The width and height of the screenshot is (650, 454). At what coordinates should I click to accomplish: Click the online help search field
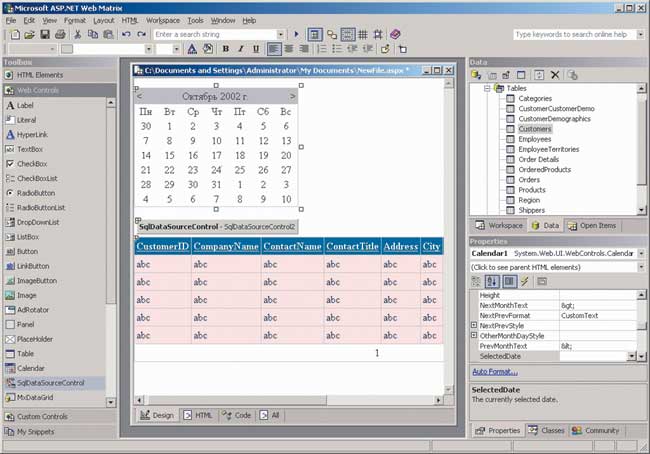pos(575,34)
